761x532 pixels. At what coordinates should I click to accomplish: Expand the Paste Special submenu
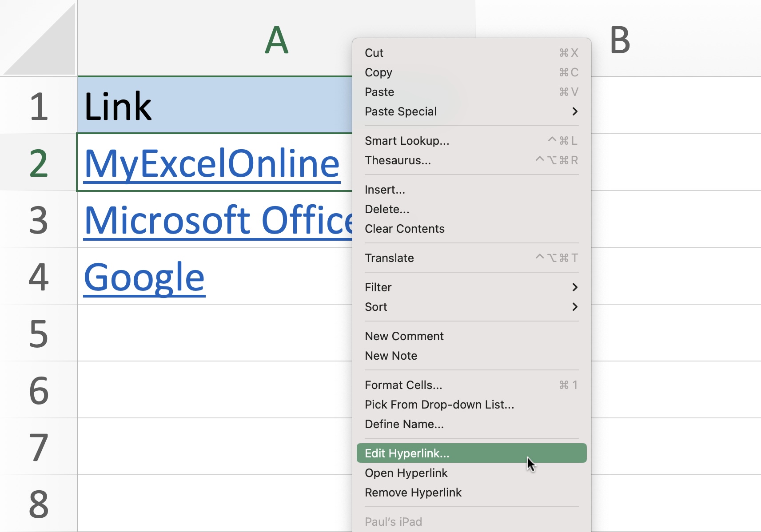point(471,111)
